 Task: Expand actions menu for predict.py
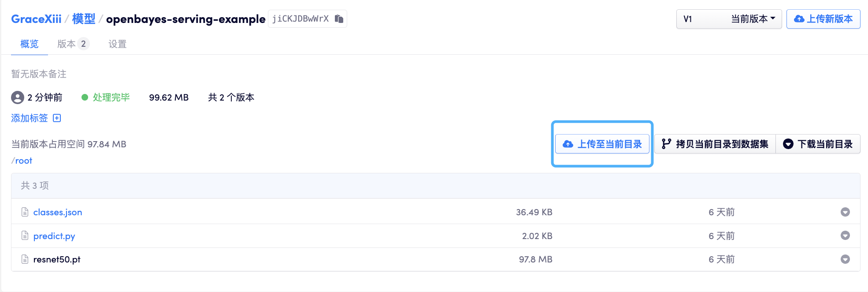[x=845, y=236]
